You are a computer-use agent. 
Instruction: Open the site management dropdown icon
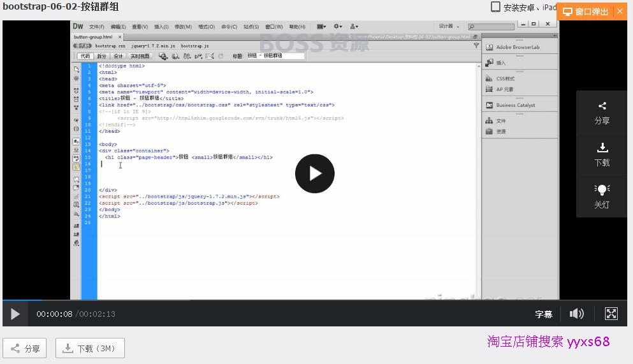354,26
